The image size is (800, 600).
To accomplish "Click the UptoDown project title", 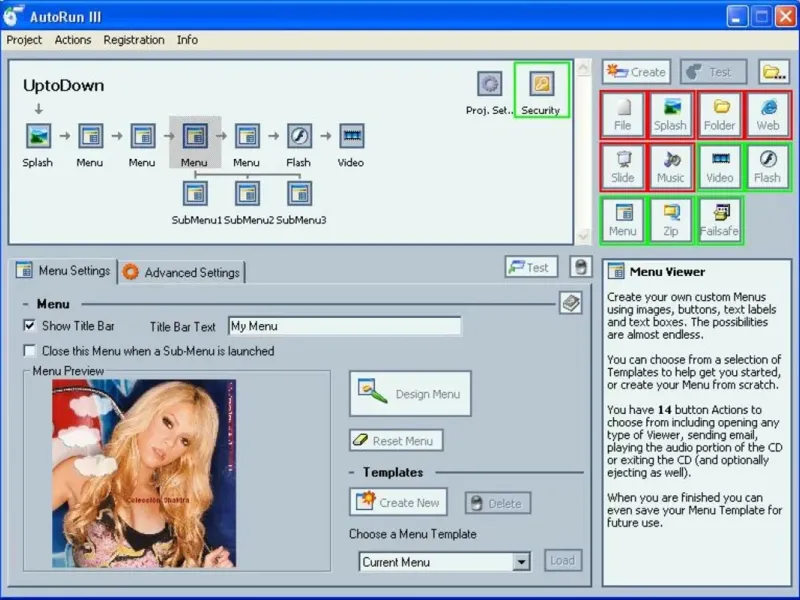I will pyautogui.click(x=63, y=85).
